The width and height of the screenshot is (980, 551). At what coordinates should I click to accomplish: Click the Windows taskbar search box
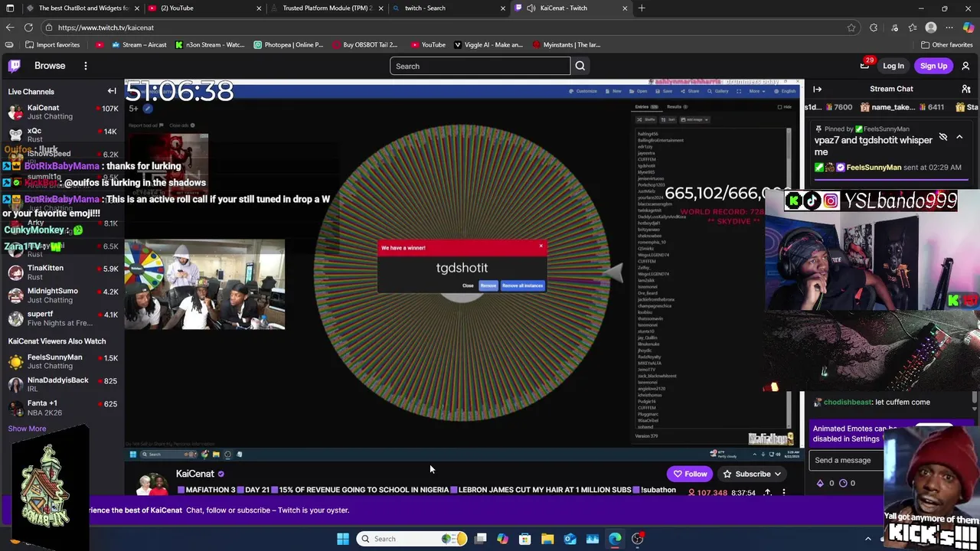click(411, 539)
